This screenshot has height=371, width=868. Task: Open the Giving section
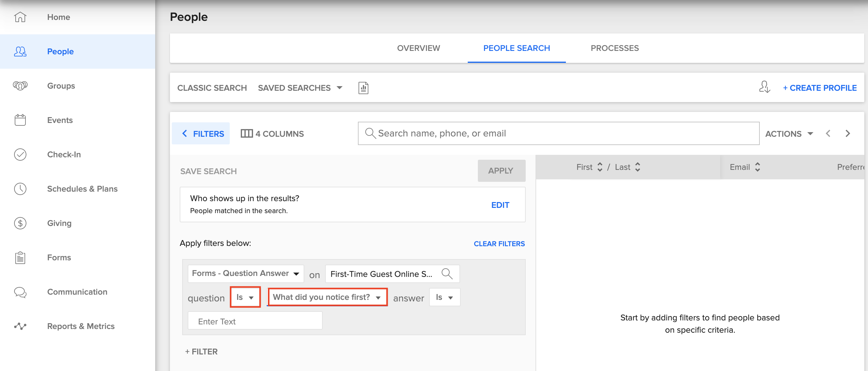pyautogui.click(x=59, y=223)
